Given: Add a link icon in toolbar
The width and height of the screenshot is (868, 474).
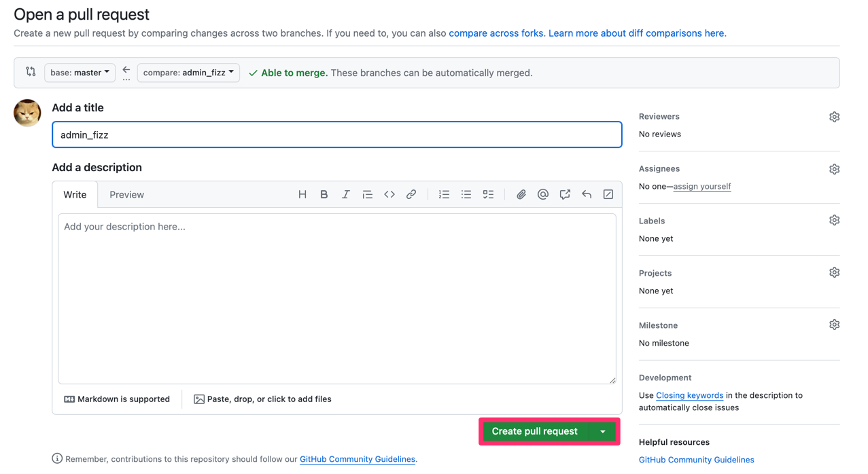Looking at the screenshot, I should pos(411,194).
